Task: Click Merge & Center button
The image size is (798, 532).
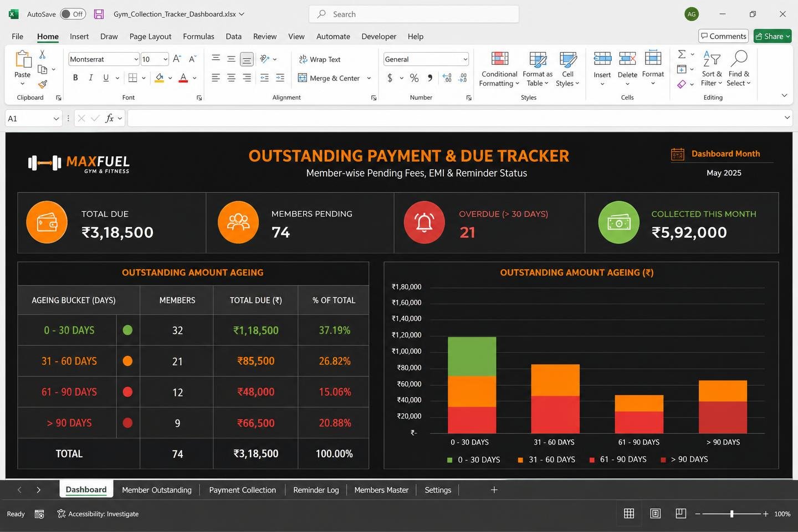Action: 329,78
